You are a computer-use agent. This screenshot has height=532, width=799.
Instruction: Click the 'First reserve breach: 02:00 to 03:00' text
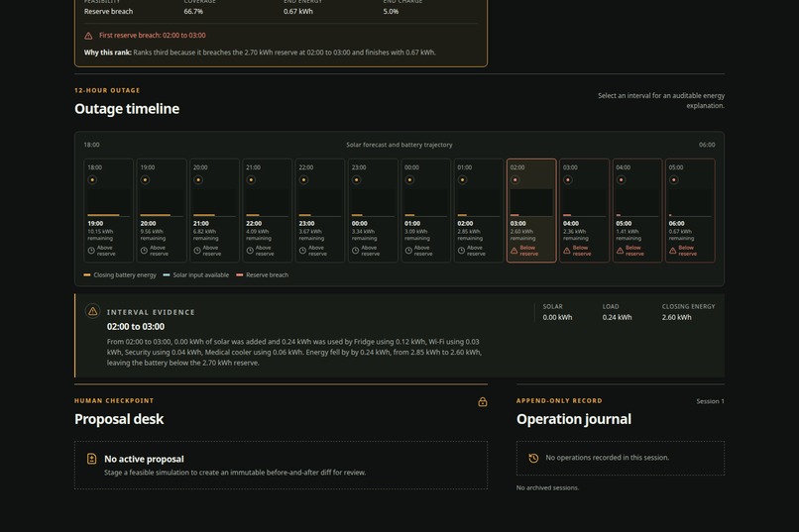[153, 35]
